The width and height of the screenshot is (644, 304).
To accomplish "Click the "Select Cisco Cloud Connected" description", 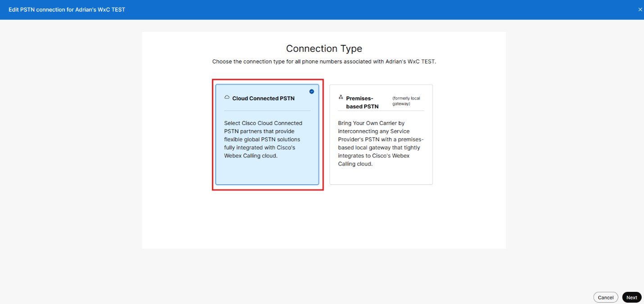I will click(x=264, y=139).
